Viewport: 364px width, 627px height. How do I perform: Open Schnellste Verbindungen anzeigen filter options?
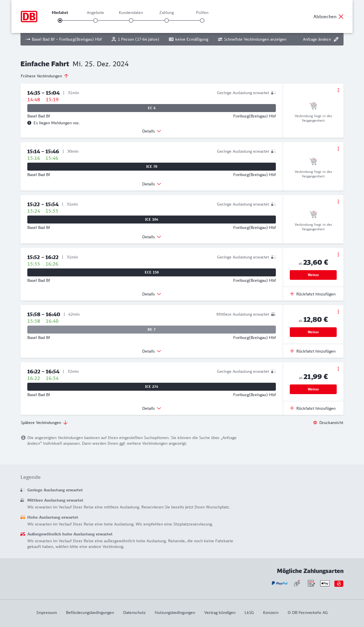[252, 39]
